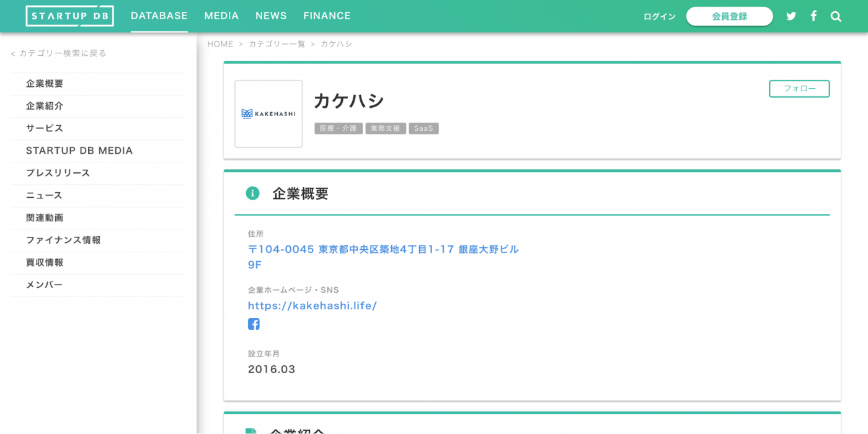Open カテゴリー一覧 from the breadcrumb
Image resolution: width=868 pixels, height=434 pixels.
pos(277,43)
